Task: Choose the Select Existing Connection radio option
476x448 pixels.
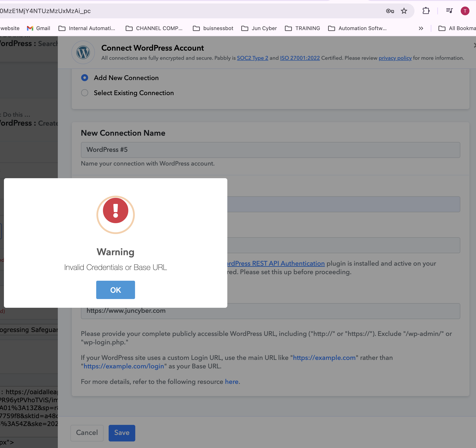Action: coord(84,93)
